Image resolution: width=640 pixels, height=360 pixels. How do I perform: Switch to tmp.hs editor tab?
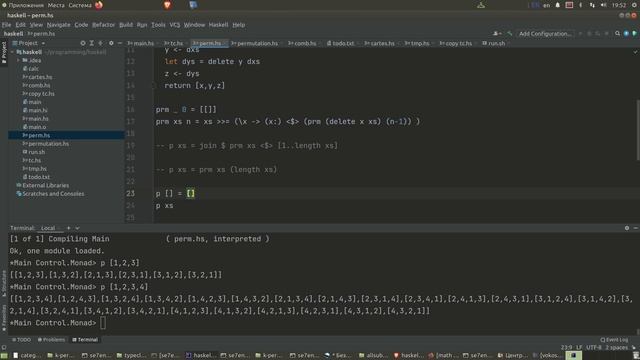coord(418,43)
